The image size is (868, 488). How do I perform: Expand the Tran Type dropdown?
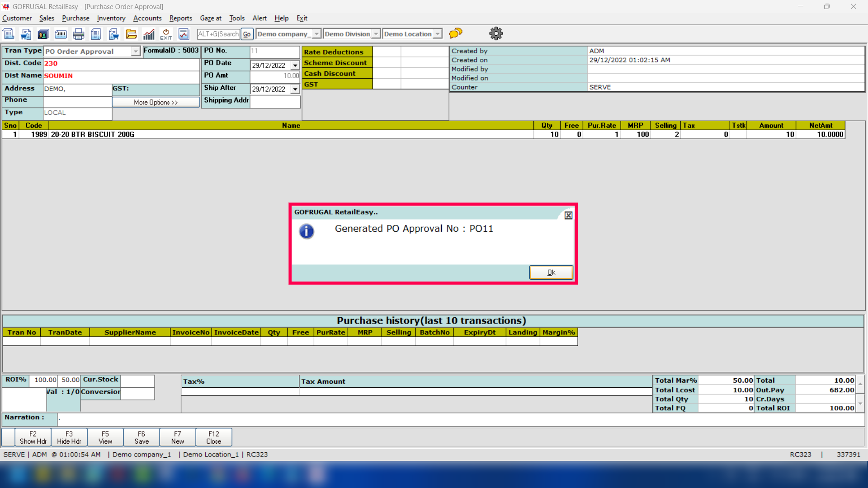(x=135, y=52)
